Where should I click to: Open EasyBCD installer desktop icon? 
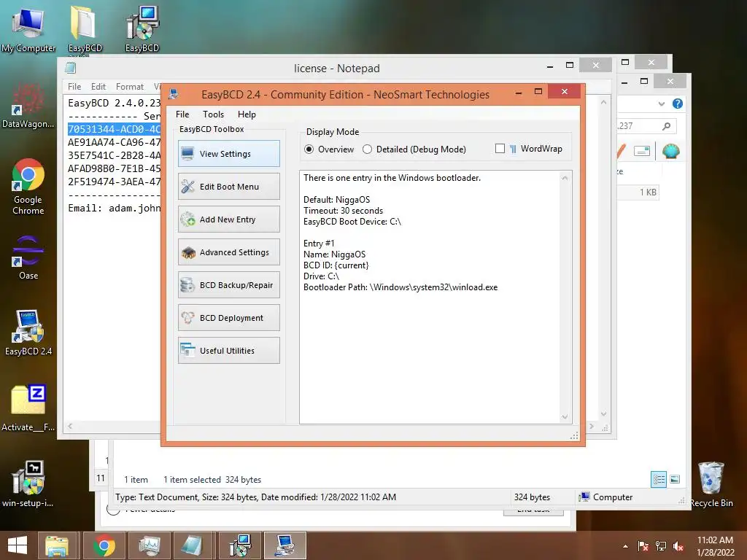click(142, 29)
